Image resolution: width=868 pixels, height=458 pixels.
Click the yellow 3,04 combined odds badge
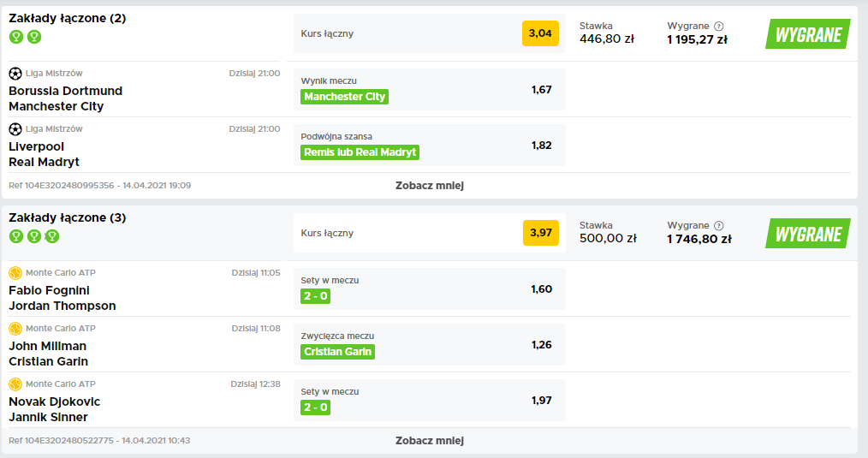point(540,33)
